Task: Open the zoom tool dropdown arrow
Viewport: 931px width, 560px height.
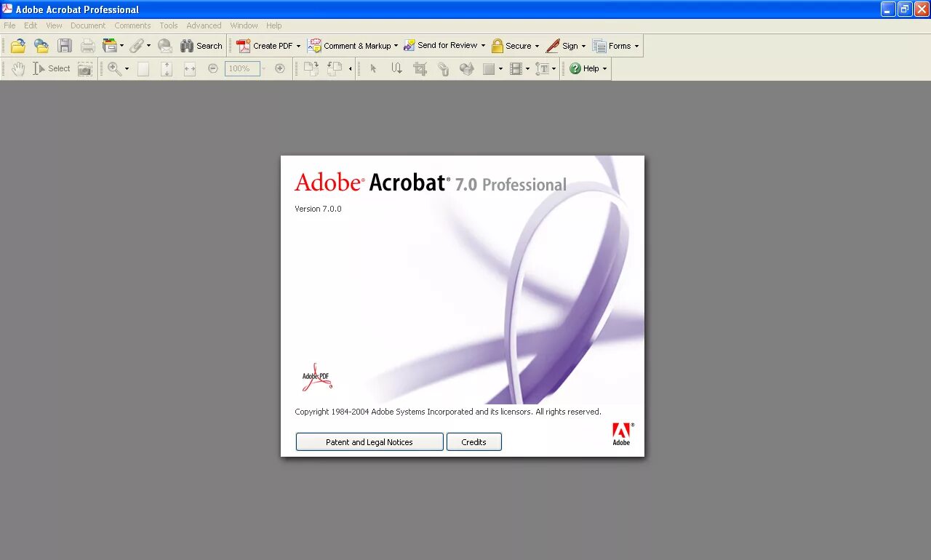Action: (127, 68)
